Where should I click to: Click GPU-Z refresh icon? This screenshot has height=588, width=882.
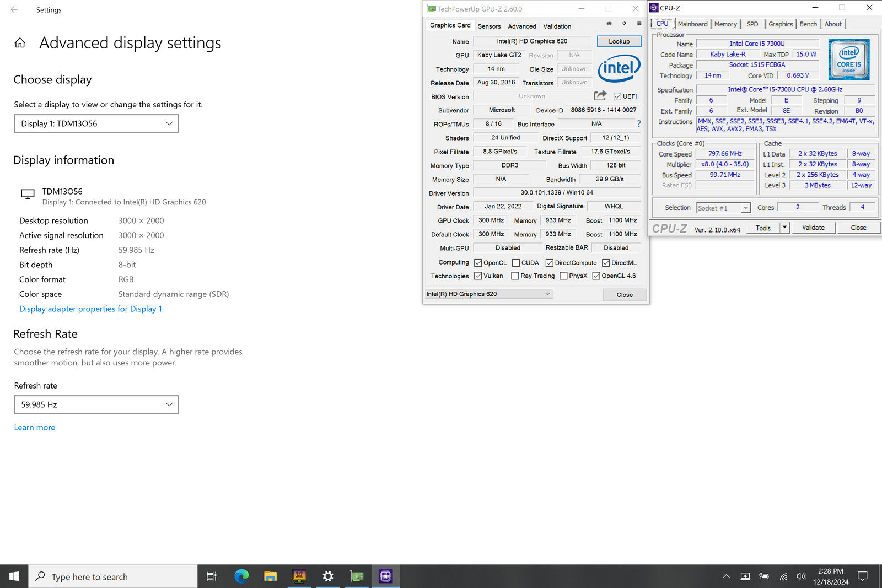624,24
